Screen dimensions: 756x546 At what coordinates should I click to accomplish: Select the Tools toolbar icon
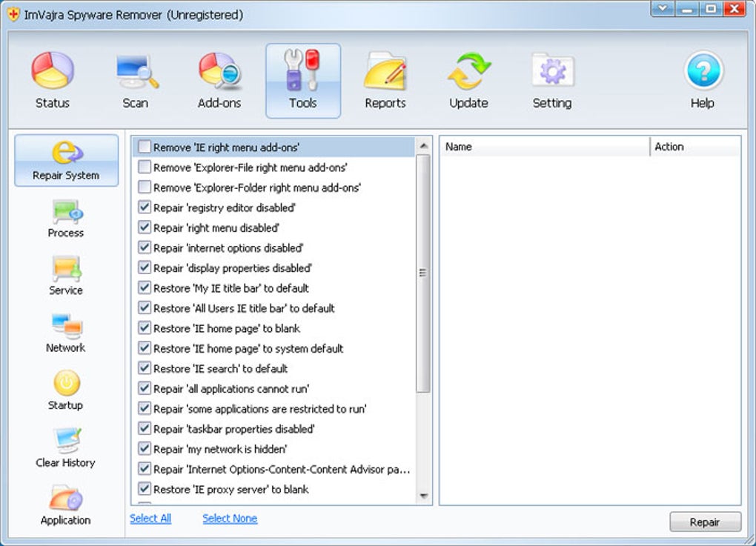click(303, 81)
